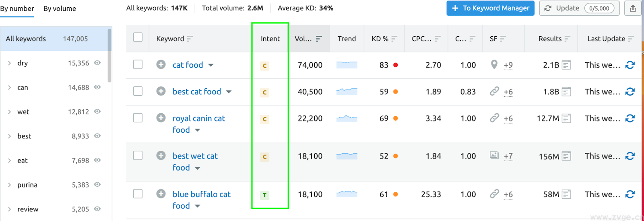Viewport: 644px width, 221px height.
Task: Expand the wet keyword group chevron
Action: 10,112
